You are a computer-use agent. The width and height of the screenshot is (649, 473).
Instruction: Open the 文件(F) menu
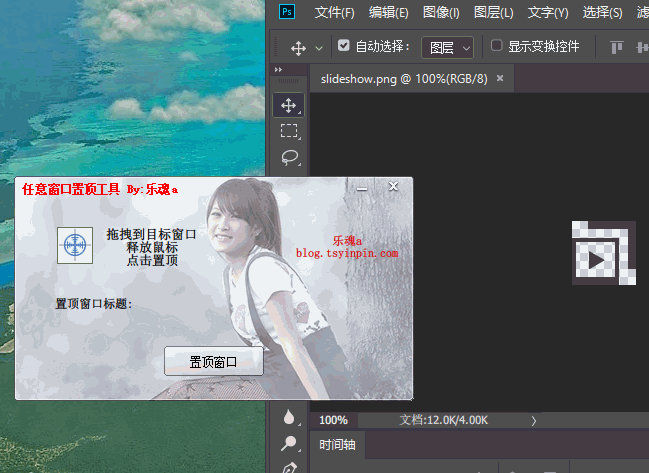click(334, 13)
